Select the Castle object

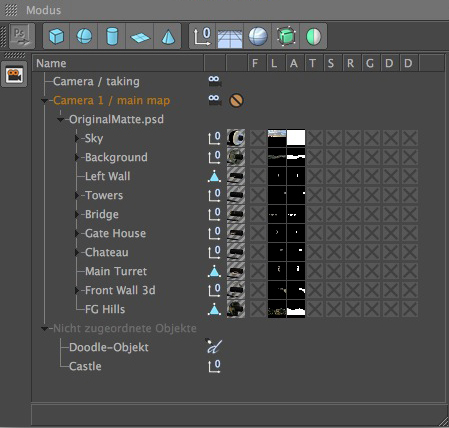point(85,366)
